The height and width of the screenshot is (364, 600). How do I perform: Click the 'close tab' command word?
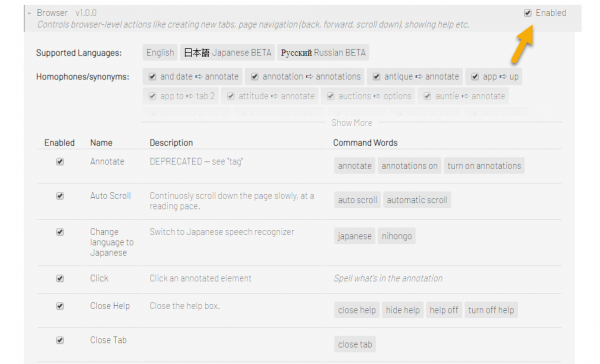click(355, 344)
